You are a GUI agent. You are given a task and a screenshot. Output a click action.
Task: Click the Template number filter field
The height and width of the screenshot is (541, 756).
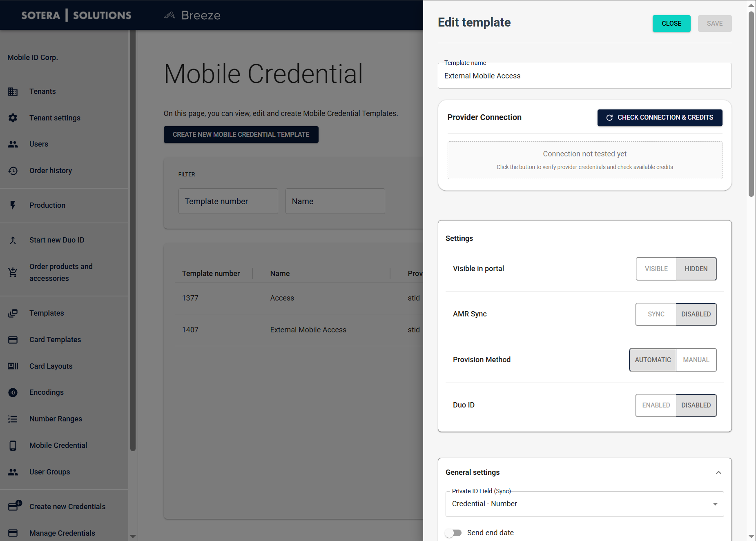point(228,201)
